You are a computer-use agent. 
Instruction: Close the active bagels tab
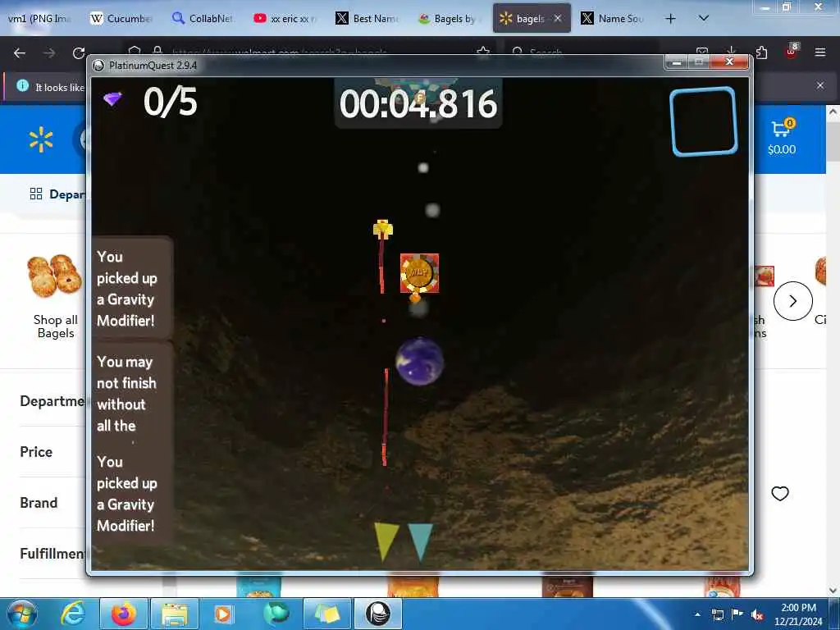[558, 18]
